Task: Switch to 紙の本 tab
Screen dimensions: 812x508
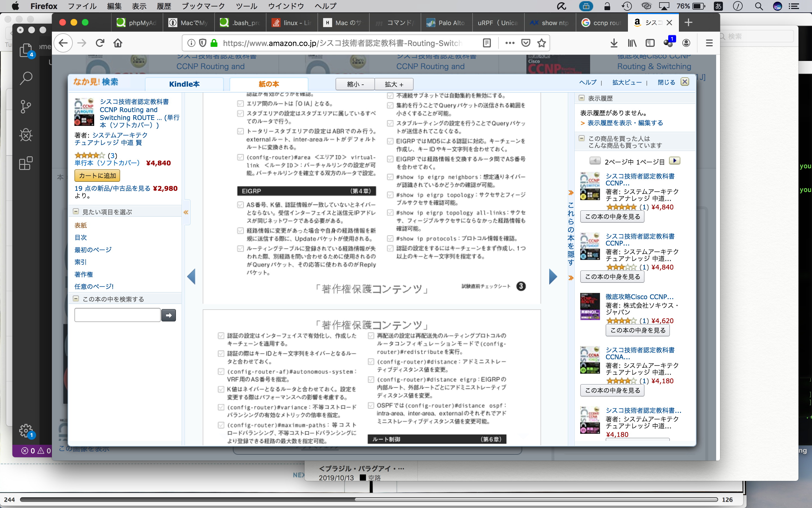Action: (x=269, y=84)
